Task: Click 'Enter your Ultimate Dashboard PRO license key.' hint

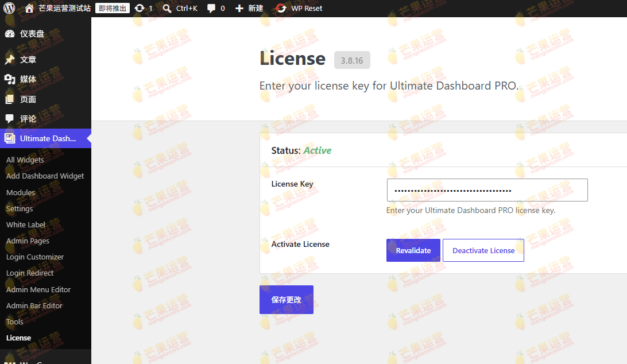Action: tap(471, 210)
